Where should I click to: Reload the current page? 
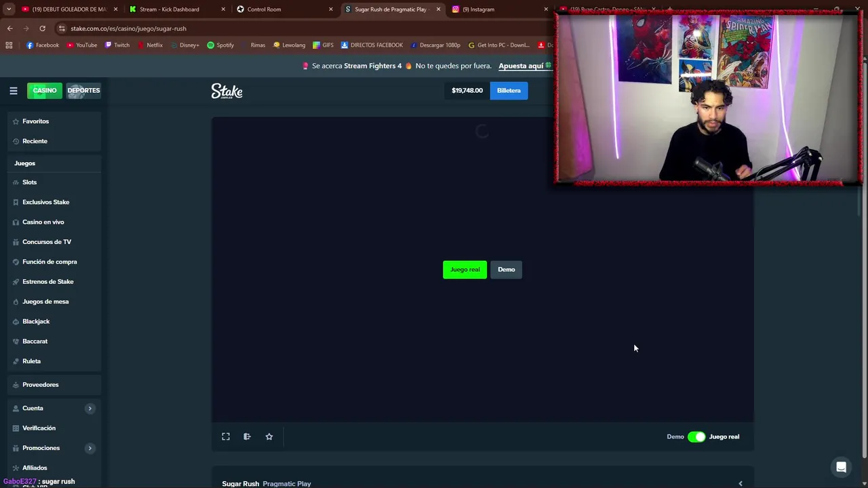[42, 28]
